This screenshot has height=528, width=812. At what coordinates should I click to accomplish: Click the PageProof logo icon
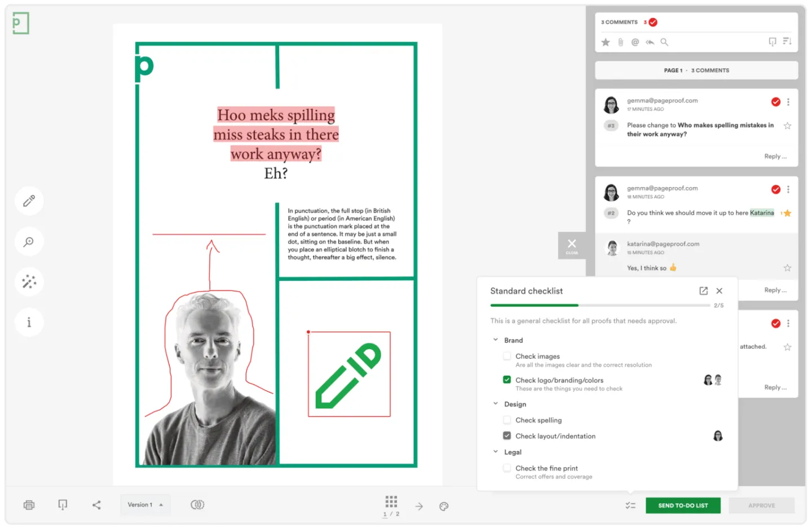coord(20,23)
